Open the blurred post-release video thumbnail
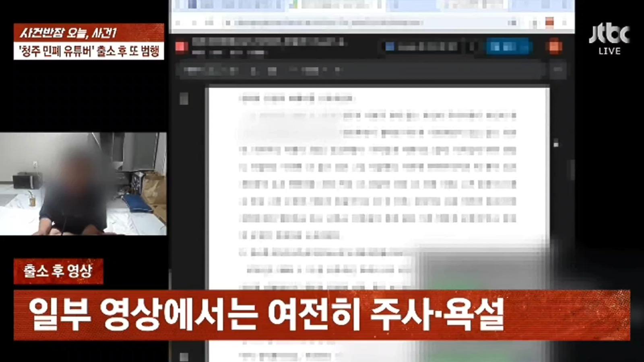The height and width of the screenshot is (362, 644). click(x=83, y=184)
